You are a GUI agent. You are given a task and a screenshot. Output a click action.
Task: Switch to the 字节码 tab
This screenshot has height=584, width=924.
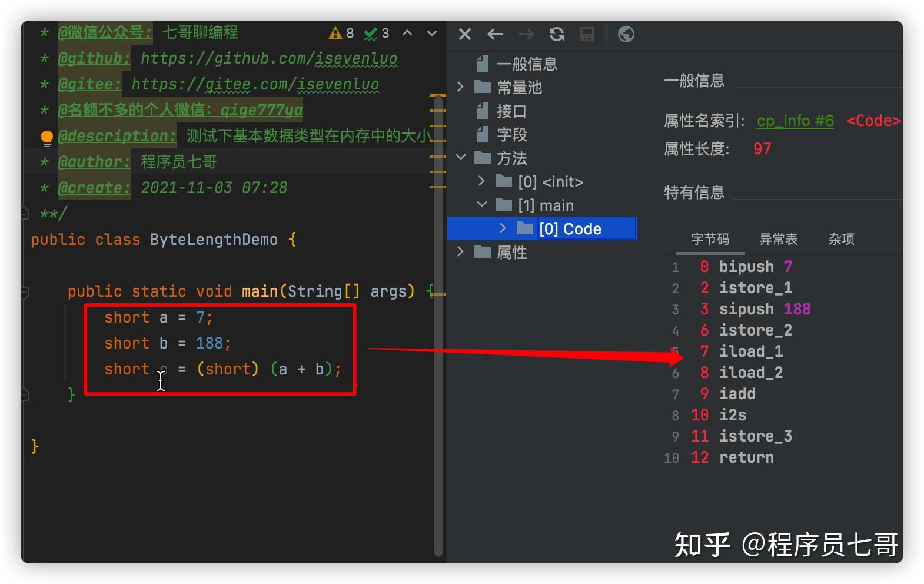pyautogui.click(x=710, y=239)
